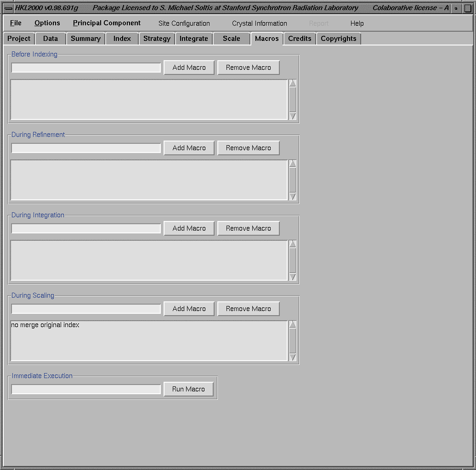The width and height of the screenshot is (476, 470).
Task: Switch to the Copyrights tab
Action: point(339,39)
